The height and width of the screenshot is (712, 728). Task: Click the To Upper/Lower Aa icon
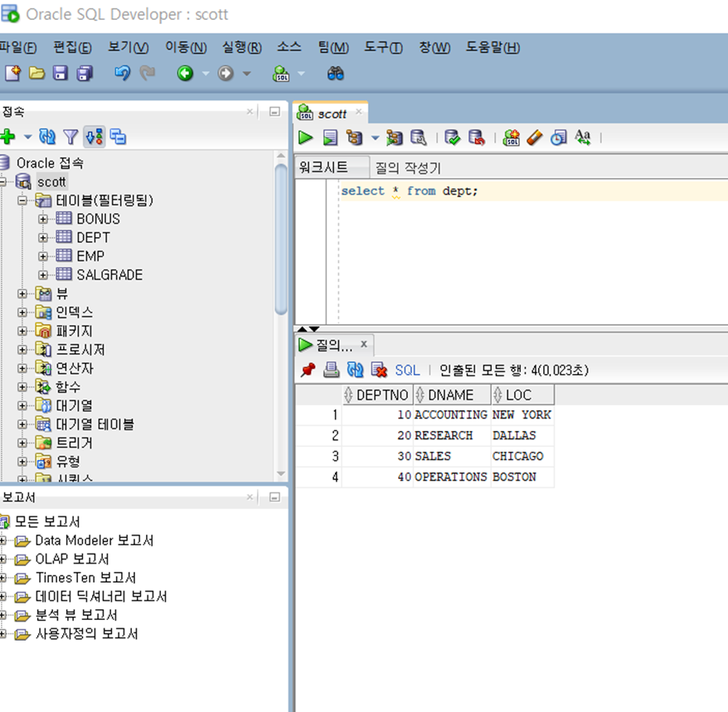[583, 138]
